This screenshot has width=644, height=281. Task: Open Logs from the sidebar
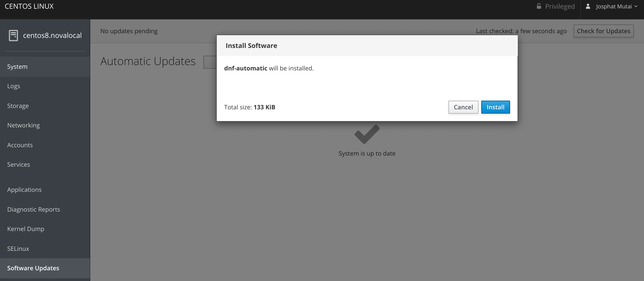45,86
